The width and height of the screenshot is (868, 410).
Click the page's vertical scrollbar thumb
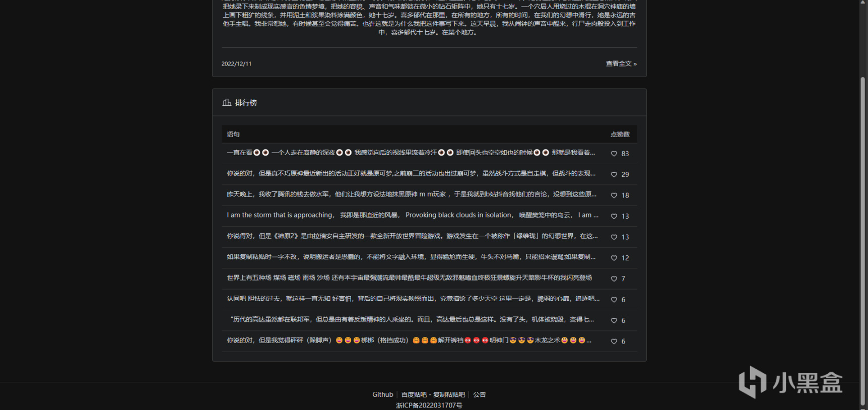tap(863, 242)
